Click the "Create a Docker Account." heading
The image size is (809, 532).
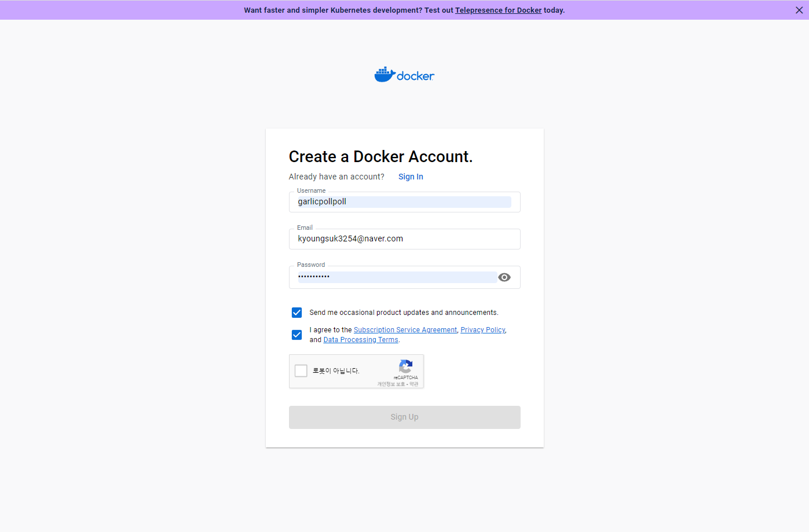pyautogui.click(x=380, y=156)
